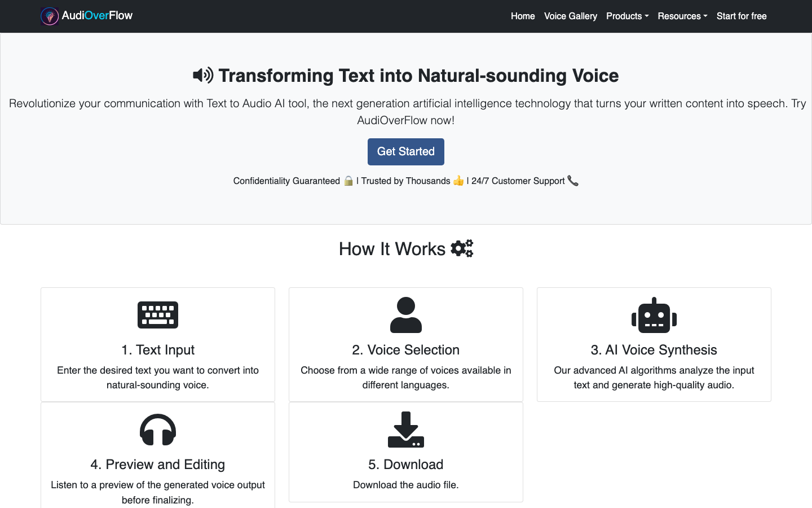
Task: Click the Get Started button
Action: [x=406, y=152]
